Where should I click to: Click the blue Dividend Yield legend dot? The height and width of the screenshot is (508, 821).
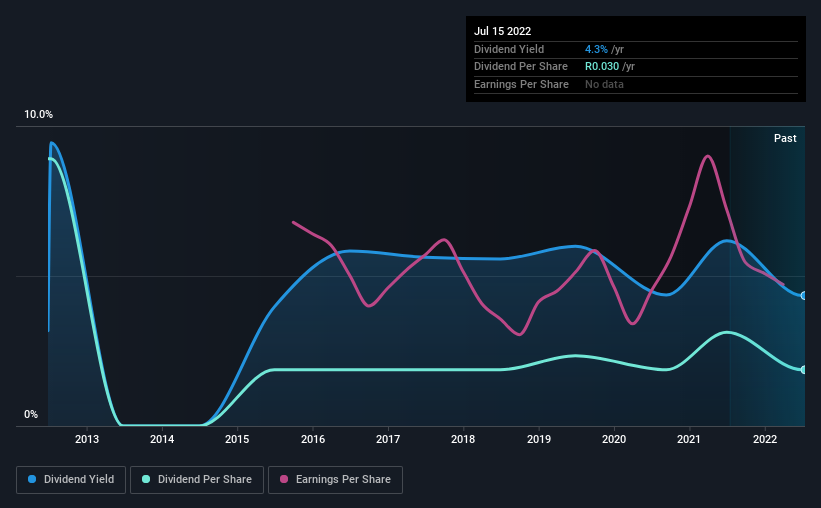click(32, 479)
